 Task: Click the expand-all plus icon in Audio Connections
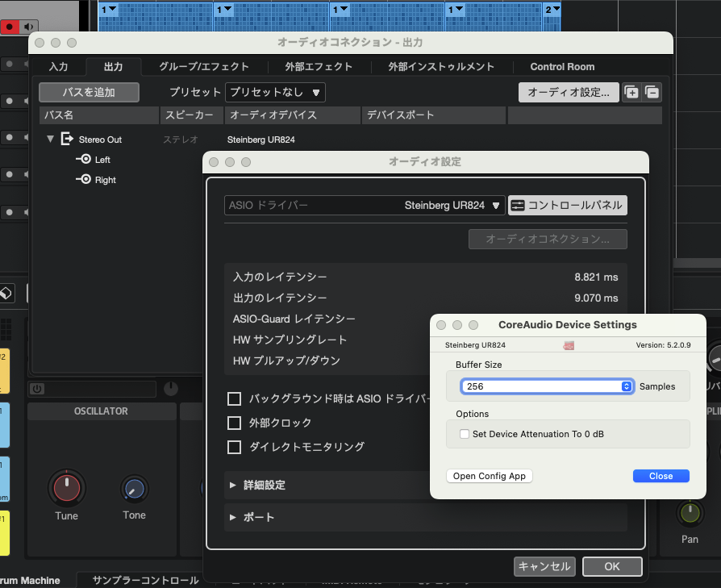point(631,92)
